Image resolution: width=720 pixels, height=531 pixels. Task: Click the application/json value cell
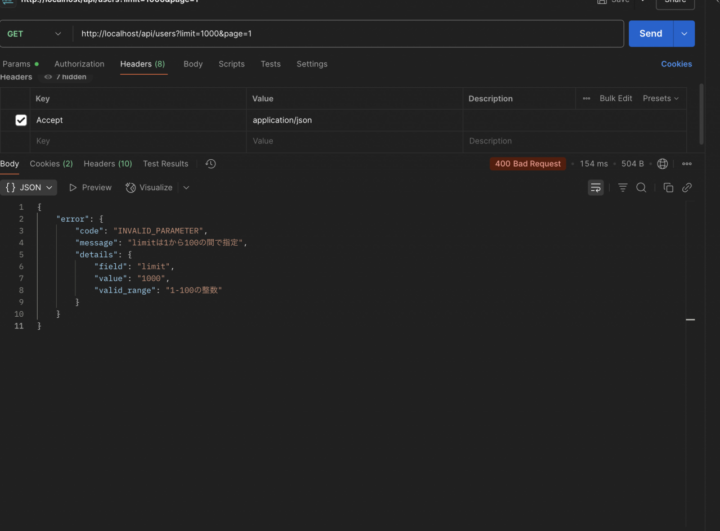(x=354, y=120)
